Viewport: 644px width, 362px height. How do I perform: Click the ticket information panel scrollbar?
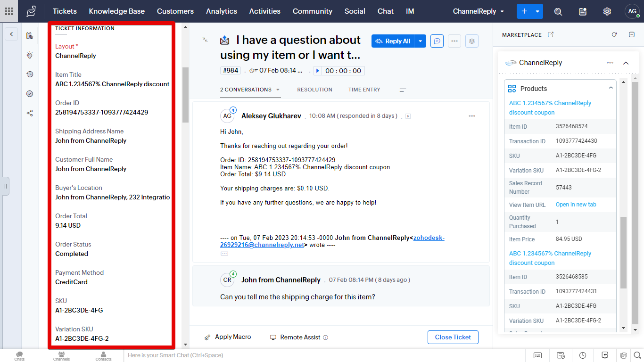[185, 95]
